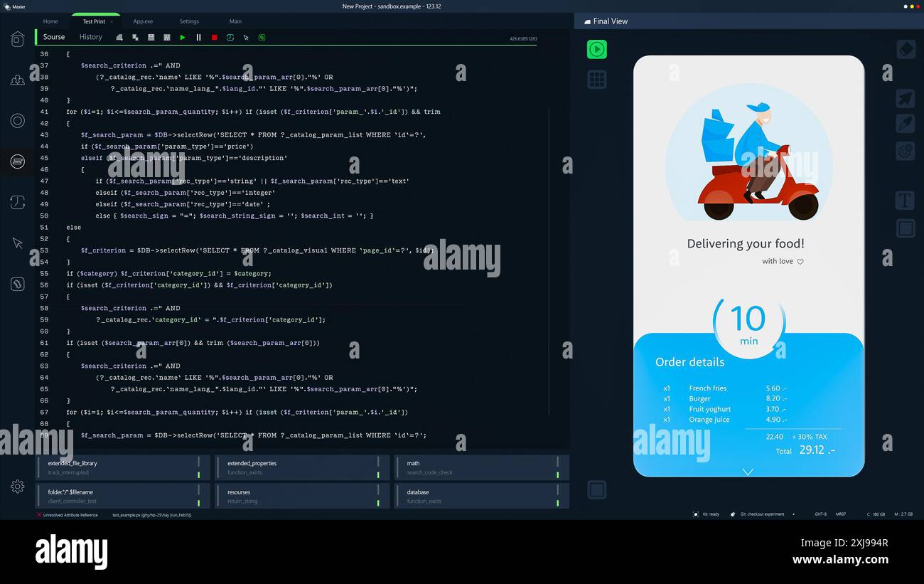This screenshot has width=924, height=584.
Task: Click the green Run play button in toolbar
Action: click(183, 37)
